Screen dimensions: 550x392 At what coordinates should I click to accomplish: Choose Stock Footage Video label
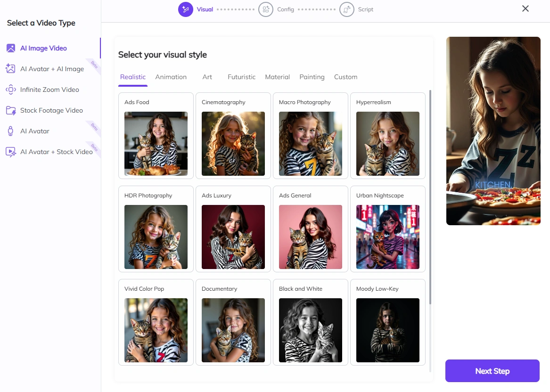(x=51, y=110)
